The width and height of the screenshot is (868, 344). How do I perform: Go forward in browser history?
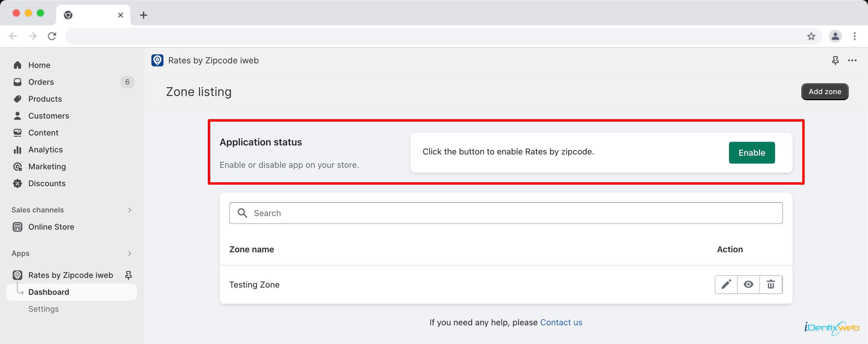coord(33,36)
